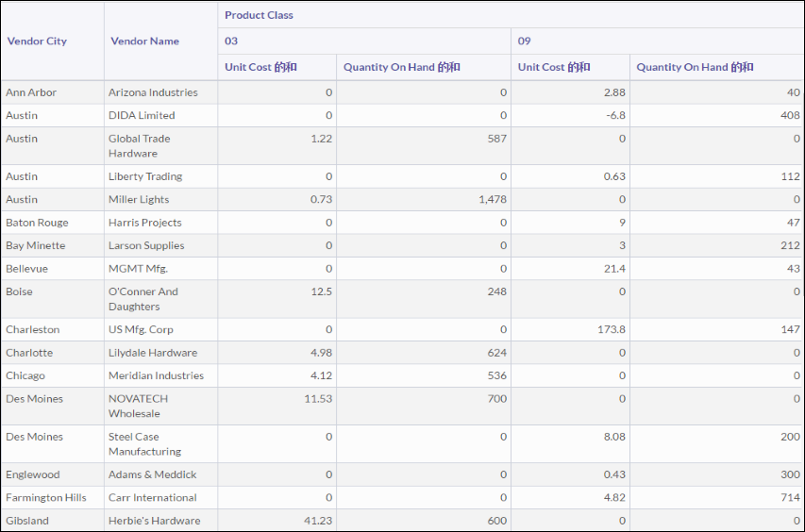Click the Vendor Name column header
The height and width of the screenshot is (532, 805).
pyautogui.click(x=144, y=42)
